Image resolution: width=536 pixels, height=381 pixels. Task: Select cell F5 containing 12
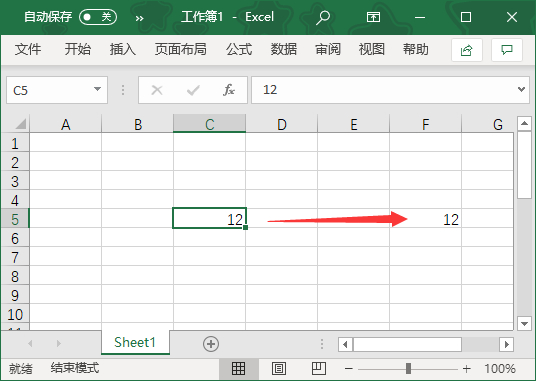(426, 218)
